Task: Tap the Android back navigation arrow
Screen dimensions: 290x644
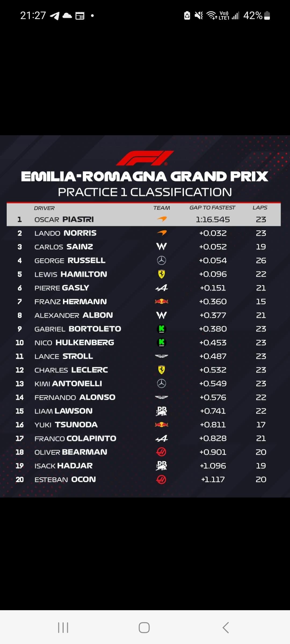Action: pos(226,628)
